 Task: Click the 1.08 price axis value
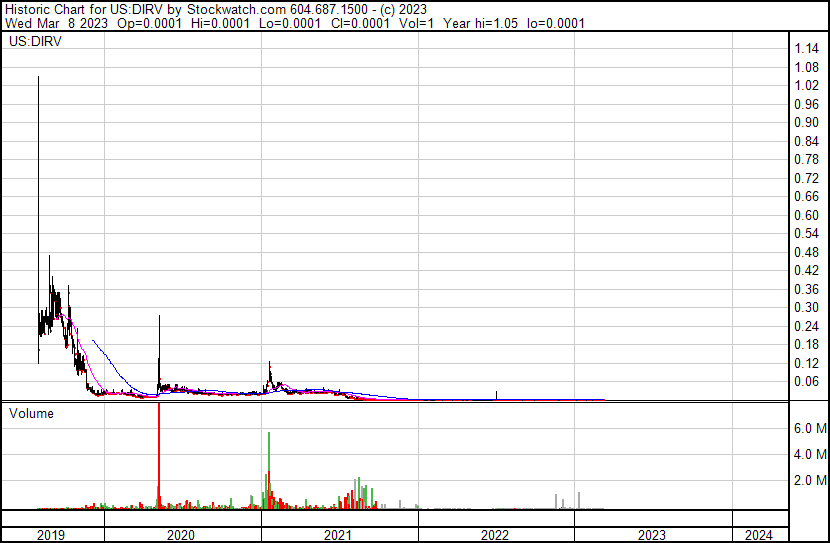(806, 67)
